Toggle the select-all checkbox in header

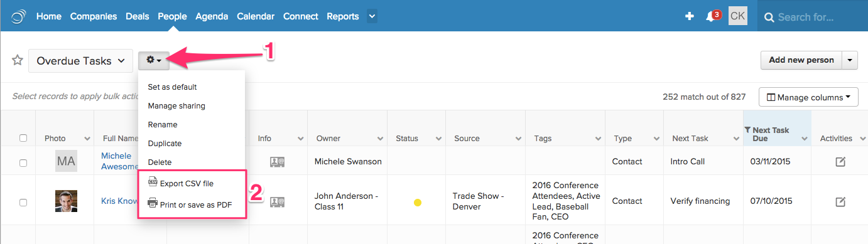click(x=23, y=138)
